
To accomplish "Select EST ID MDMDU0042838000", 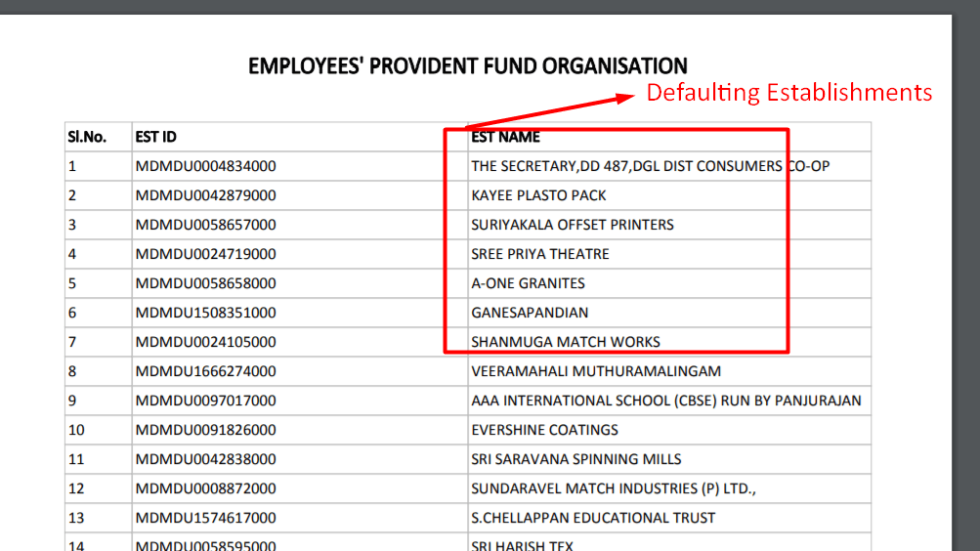I will pyautogui.click(x=205, y=460).
